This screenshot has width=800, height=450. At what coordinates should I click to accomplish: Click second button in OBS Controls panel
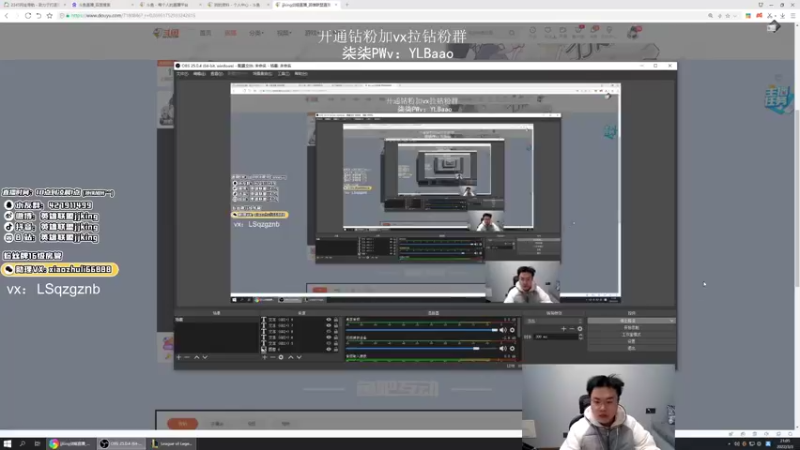pos(631,328)
